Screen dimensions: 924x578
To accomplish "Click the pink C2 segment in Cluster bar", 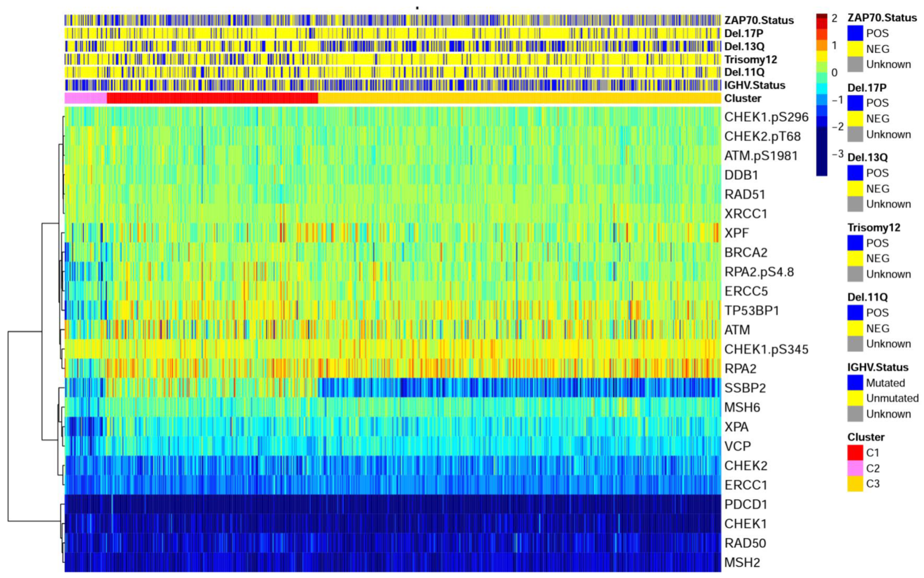I will coord(86,98).
